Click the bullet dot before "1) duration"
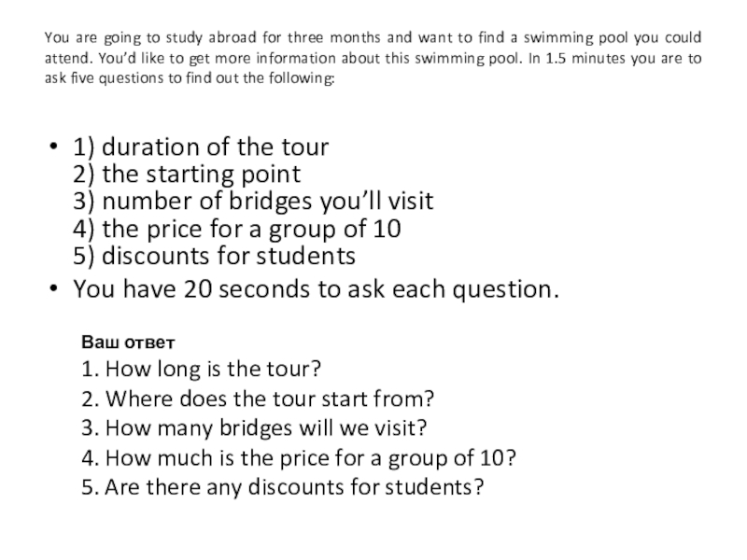Viewport: 747px width, 560px height. [55, 148]
